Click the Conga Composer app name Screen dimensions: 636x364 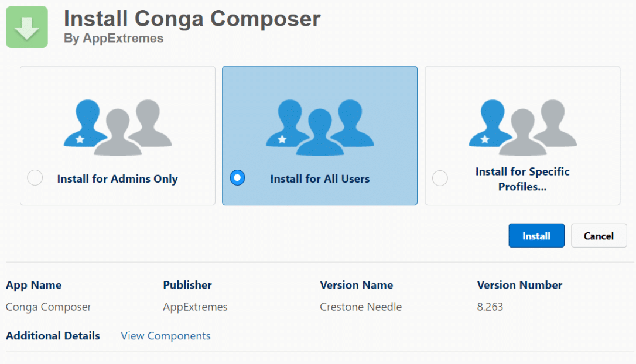tap(48, 307)
